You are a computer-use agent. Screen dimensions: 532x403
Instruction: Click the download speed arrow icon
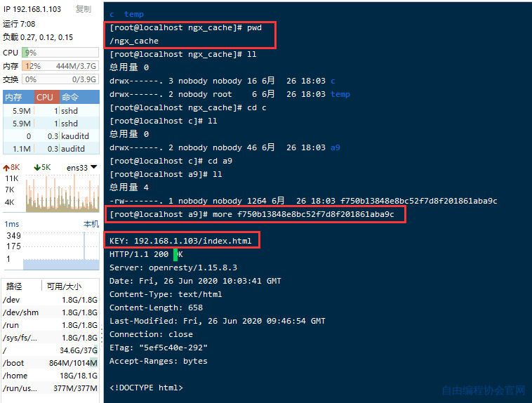pyautogui.click(x=37, y=168)
